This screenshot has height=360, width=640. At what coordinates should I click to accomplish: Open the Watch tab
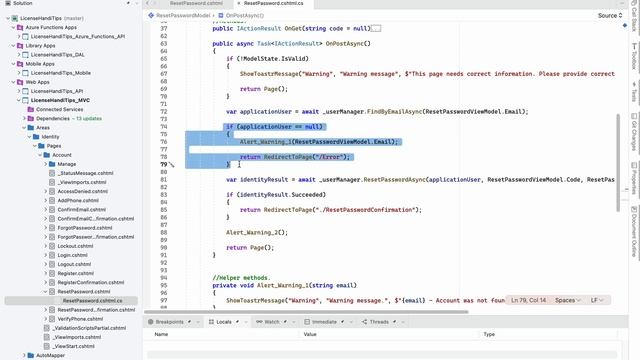tap(271, 322)
